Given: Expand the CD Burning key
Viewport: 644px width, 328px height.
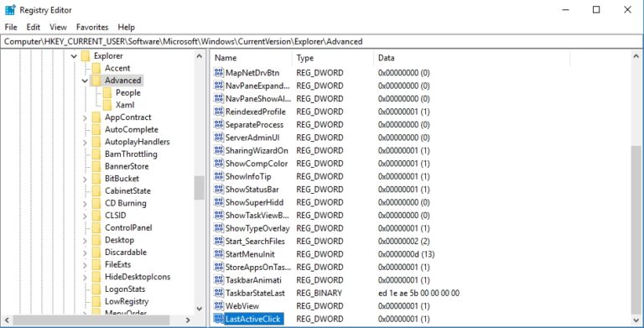Looking at the screenshot, I should (85, 204).
